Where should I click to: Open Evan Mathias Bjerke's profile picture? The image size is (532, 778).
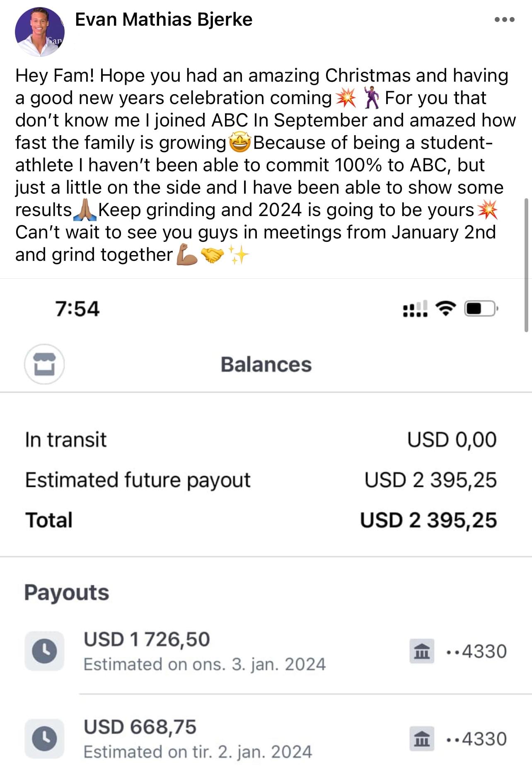click(39, 32)
